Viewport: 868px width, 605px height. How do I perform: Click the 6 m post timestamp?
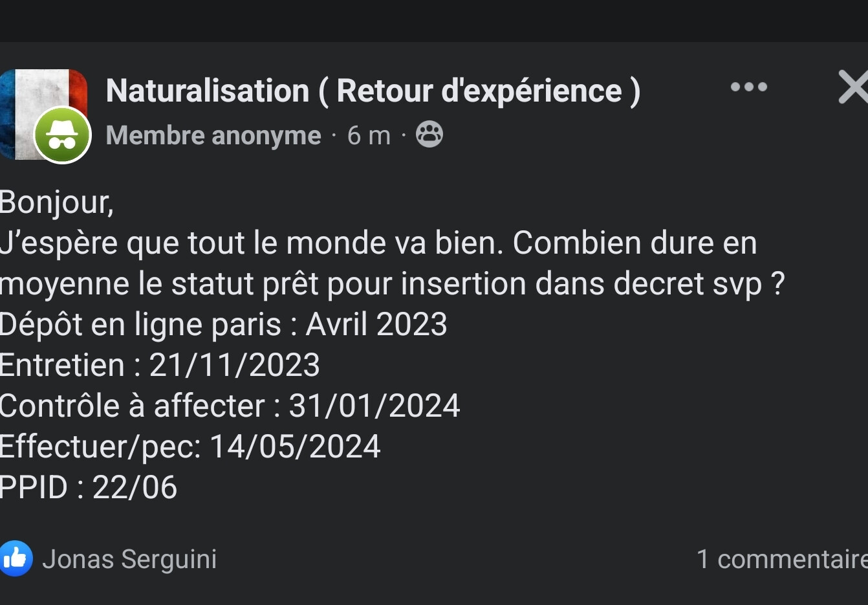tap(369, 135)
